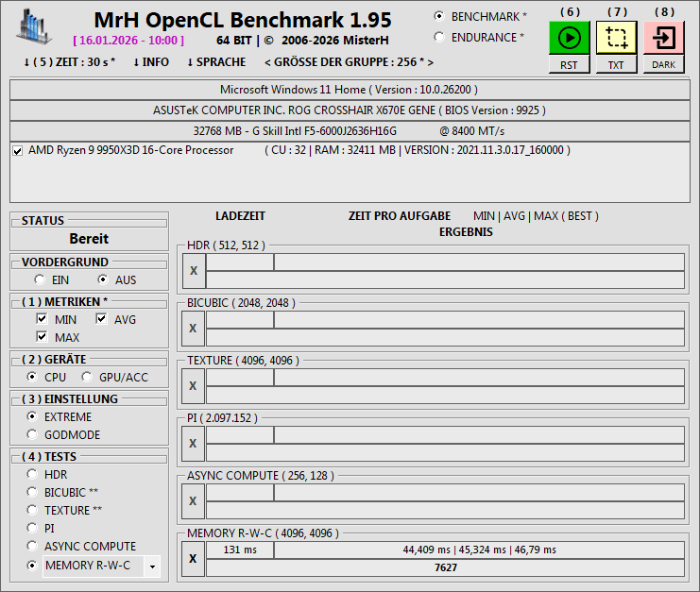Screen dimensions: 700x592
Task: Select GPU/ACC as device
Action: [87, 377]
